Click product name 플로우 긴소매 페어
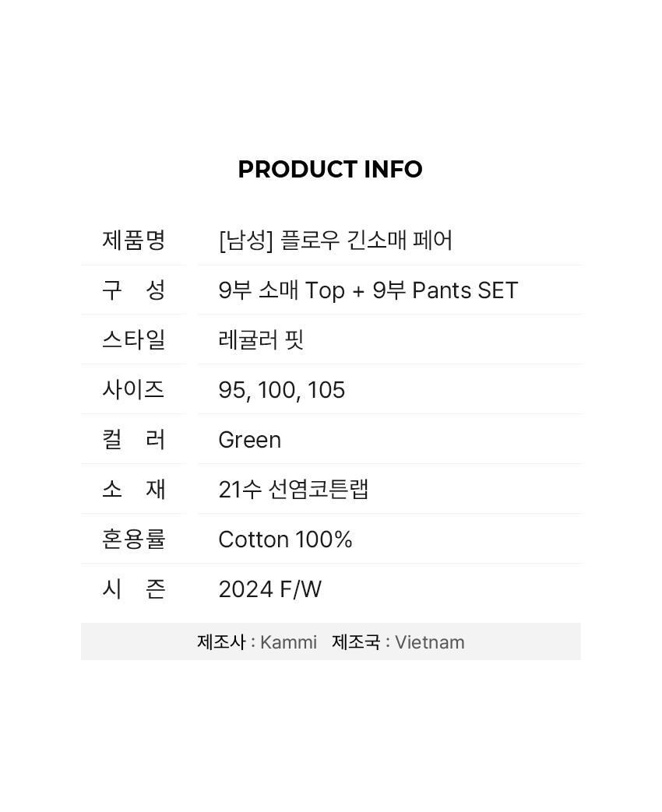662x812 pixels. [x=366, y=241]
